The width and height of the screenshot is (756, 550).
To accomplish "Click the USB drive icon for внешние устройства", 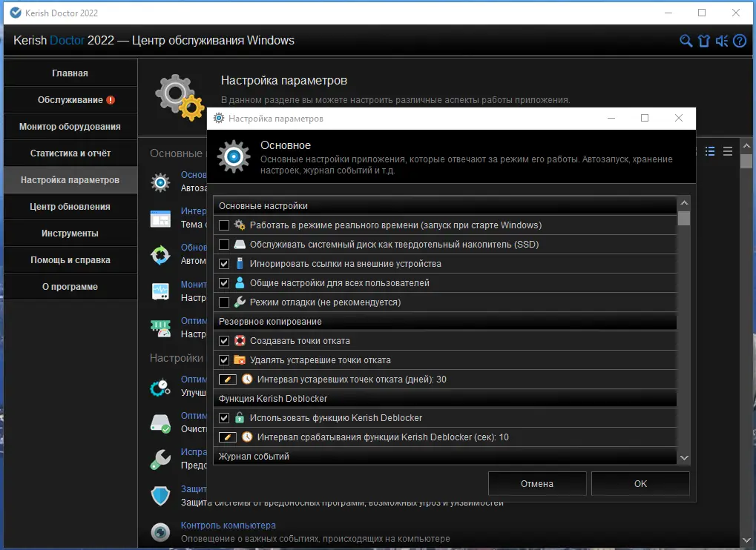I will (240, 263).
